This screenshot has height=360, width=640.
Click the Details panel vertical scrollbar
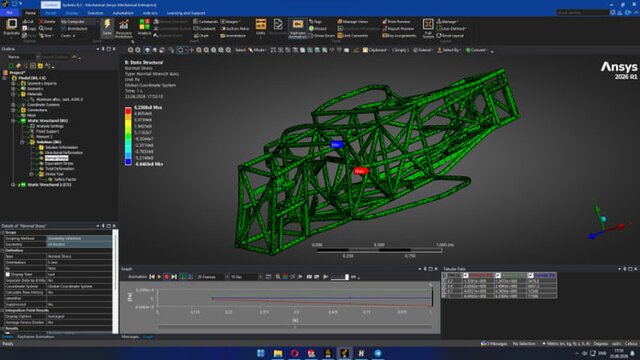(x=116, y=281)
